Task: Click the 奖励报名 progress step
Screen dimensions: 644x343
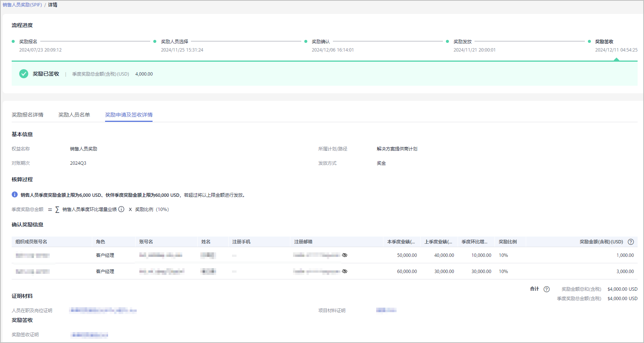Action: [28, 42]
